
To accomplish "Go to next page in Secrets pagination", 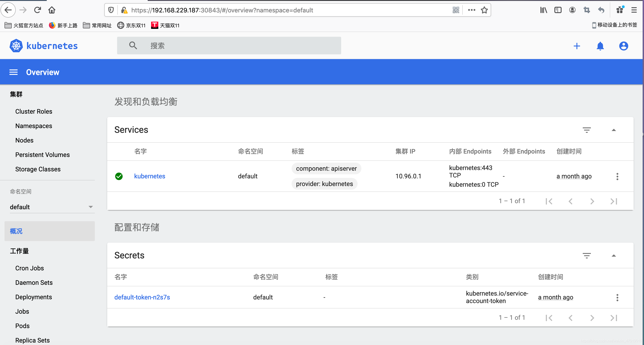I will pyautogui.click(x=592, y=318).
